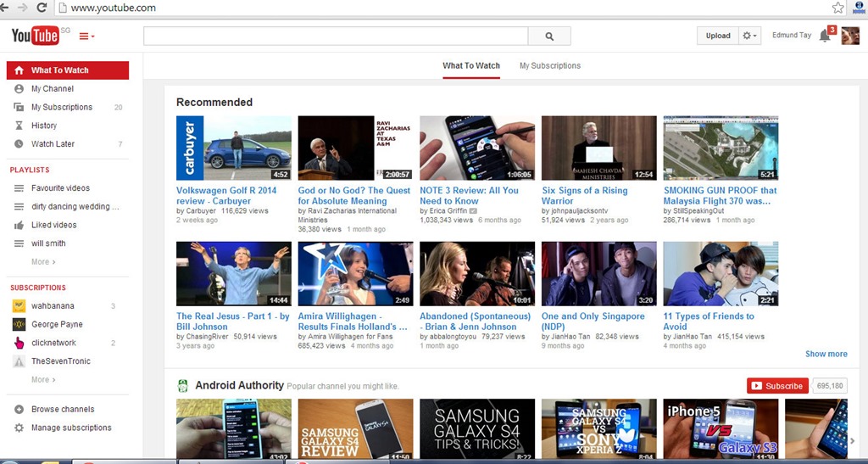Click the Edmund Tay account name
Screen dimensions: 868x464
tap(792, 35)
